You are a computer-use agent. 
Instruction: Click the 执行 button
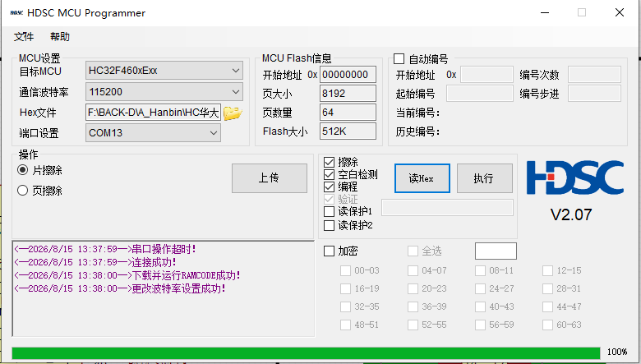tap(484, 178)
